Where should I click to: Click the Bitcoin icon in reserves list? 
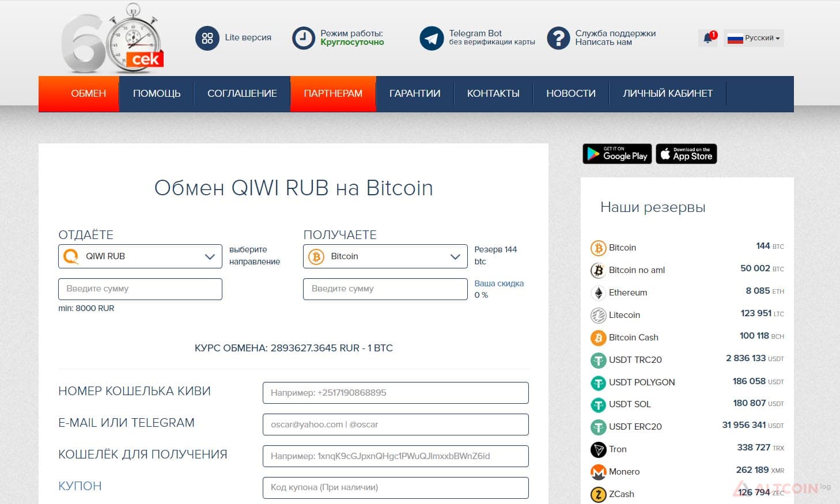[x=598, y=248]
